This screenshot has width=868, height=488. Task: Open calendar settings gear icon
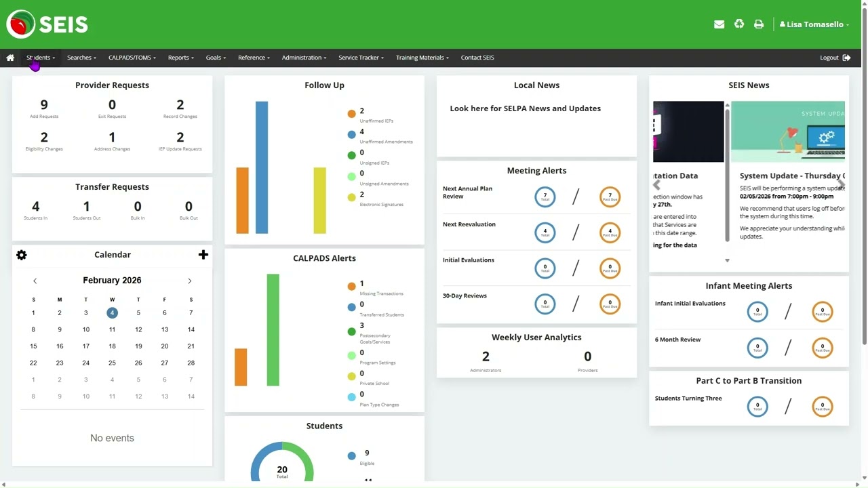[x=22, y=255]
